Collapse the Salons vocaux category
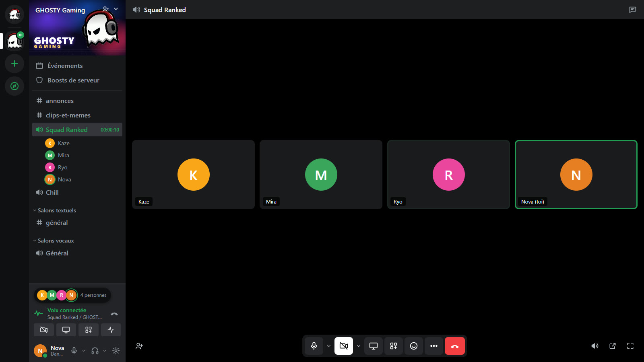 [x=54, y=241]
